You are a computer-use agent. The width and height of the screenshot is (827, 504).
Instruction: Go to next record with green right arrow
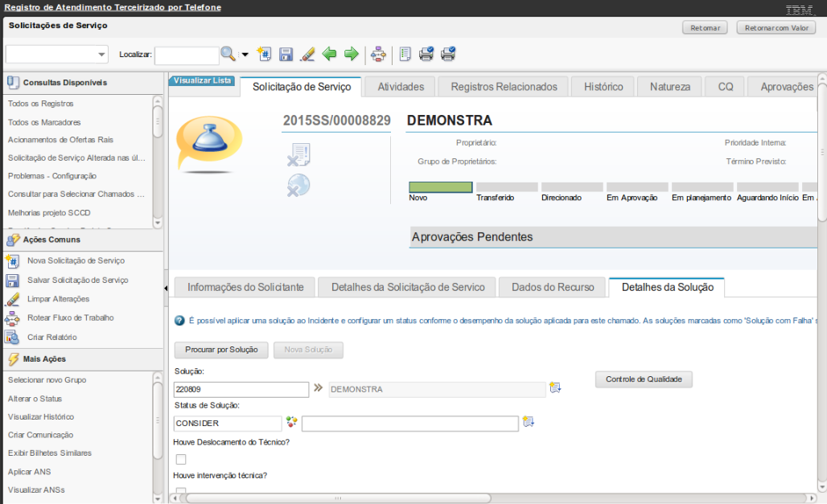click(x=351, y=54)
